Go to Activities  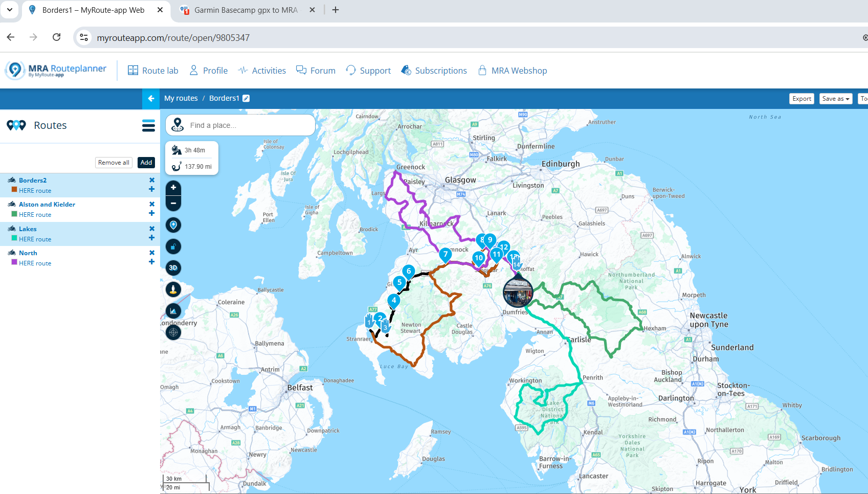(x=262, y=71)
